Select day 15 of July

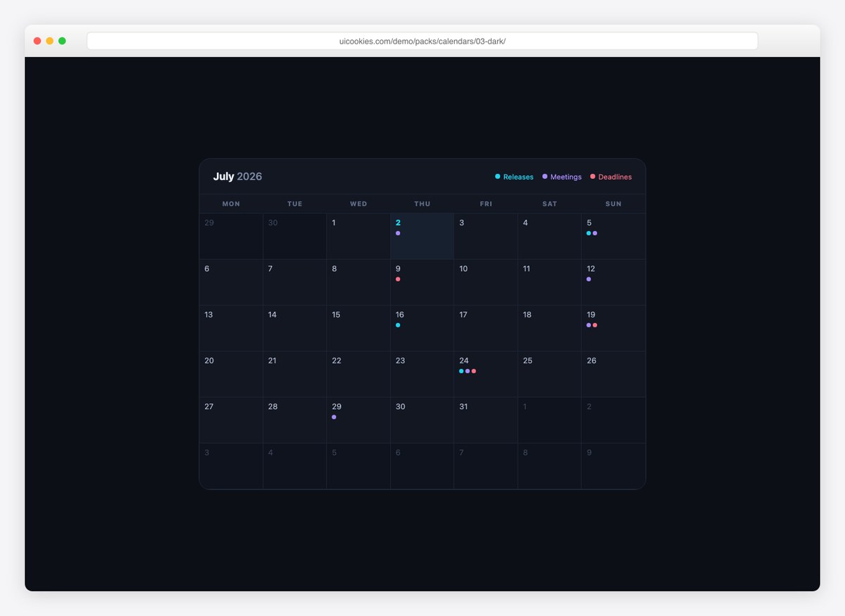(x=358, y=328)
